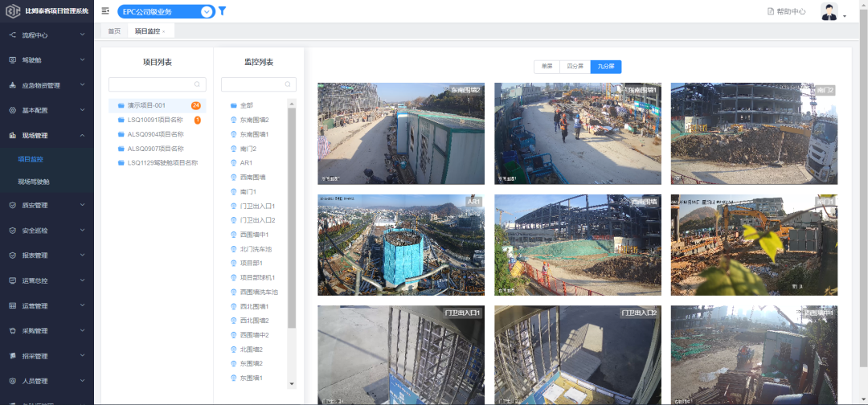The height and width of the screenshot is (405, 868).
Task: Click the 招采管理 icon
Action: [x=12, y=356]
